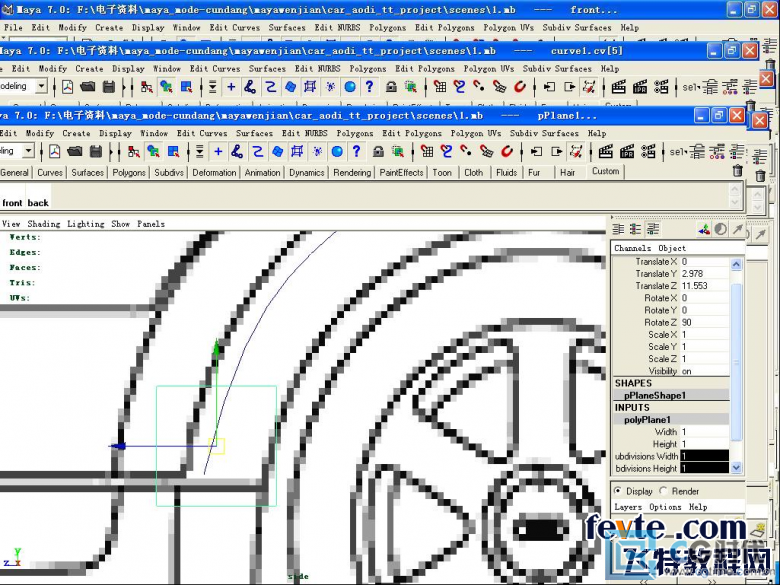Switch to Rendering shelf tab
Viewport: 780px width, 585px height.
pos(352,173)
